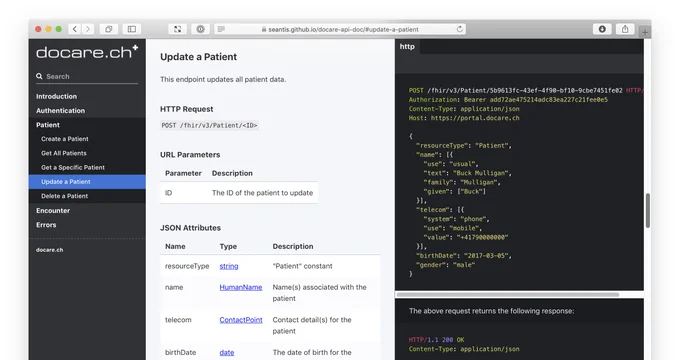Select Update a Patient in sidebar
Image resolution: width=680 pixels, height=360 pixels.
(x=87, y=182)
